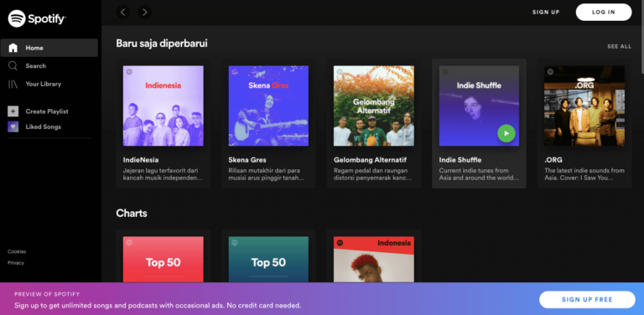The width and height of the screenshot is (644, 315).
Task: Click description 'Current indie tunes from'
Action: tap(474, 171)
